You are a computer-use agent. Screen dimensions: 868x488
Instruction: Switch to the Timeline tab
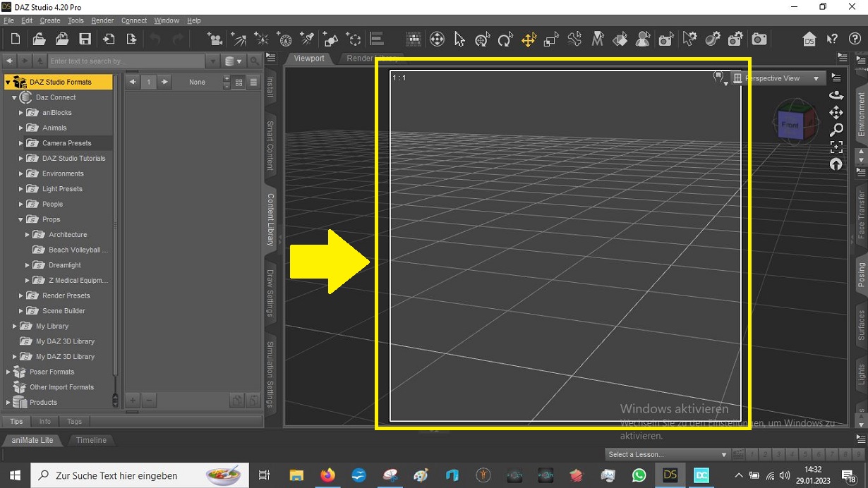91,440
